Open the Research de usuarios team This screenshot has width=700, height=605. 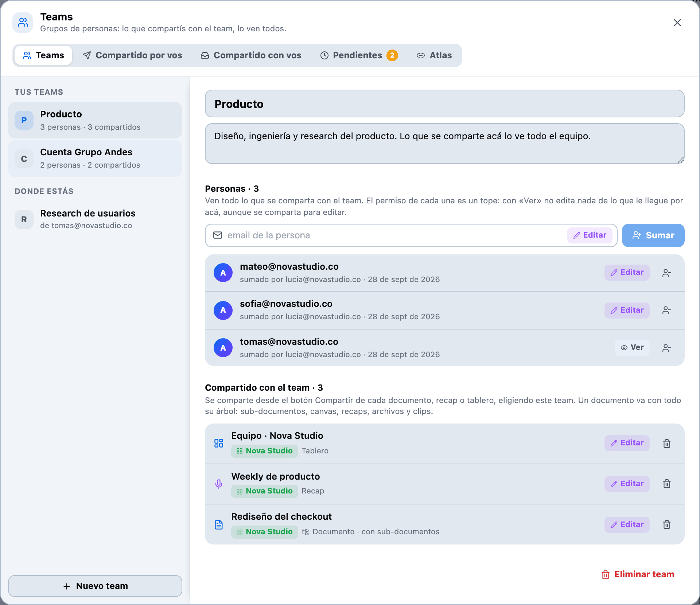pyautogui.click(x=95, y=219)
